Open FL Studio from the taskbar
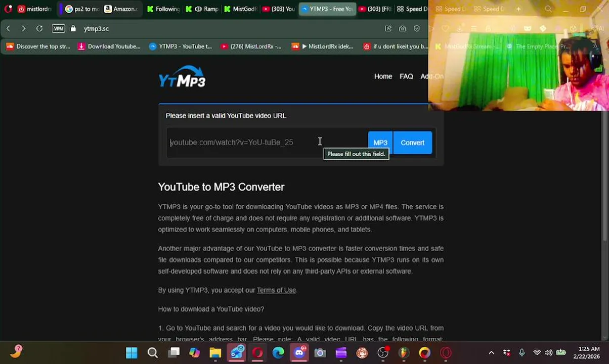 click(x=404, y=352)
